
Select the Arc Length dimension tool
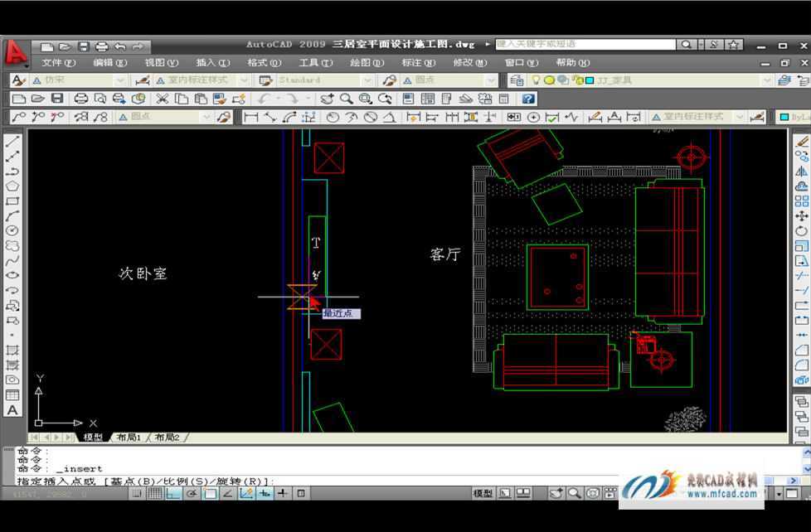(289, 118)
